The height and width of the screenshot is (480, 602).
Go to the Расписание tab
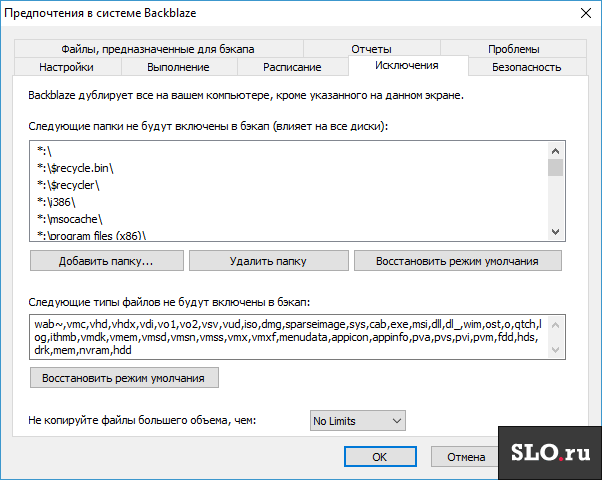tap(292, 67)
